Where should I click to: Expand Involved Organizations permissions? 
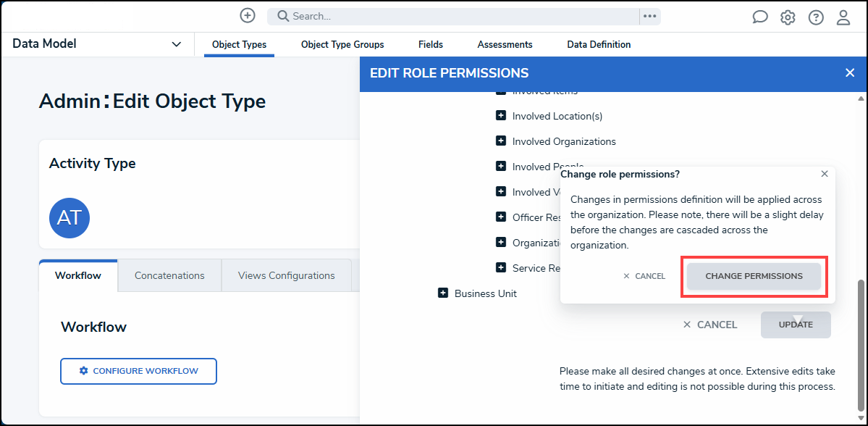[x=500, y=141]
